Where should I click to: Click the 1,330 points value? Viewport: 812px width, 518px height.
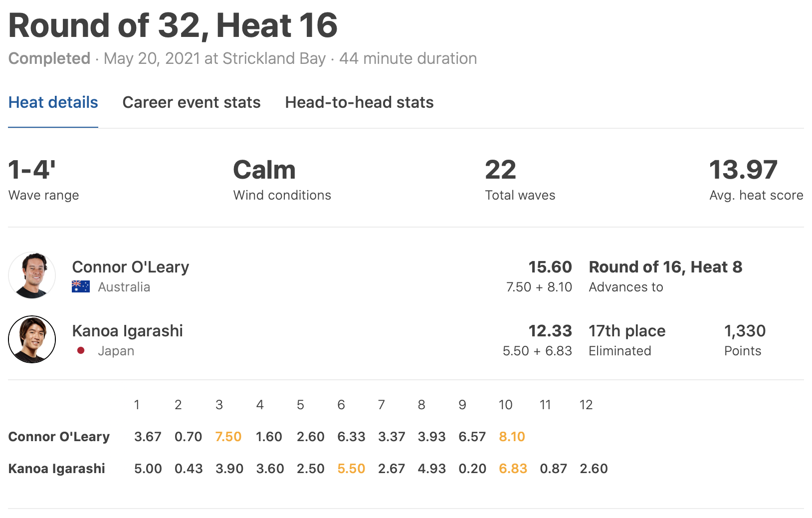point(745,331)
